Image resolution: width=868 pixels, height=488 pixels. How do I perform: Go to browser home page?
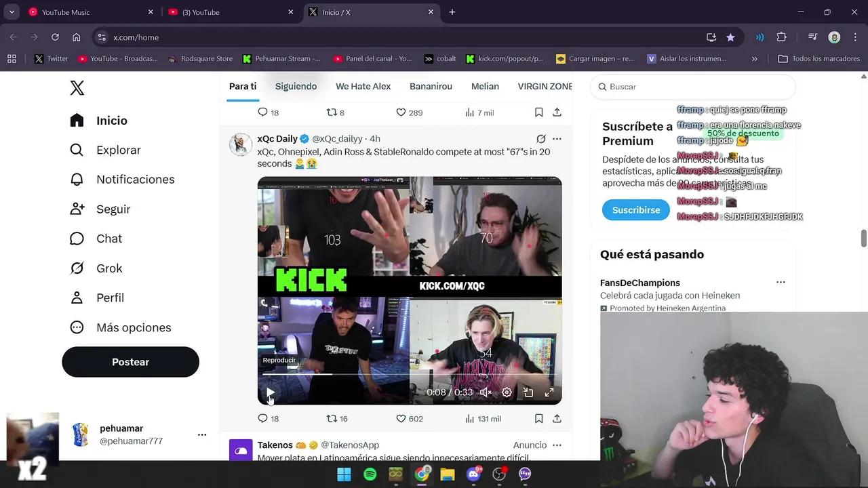pyautogui.click(x=76, y=37)
